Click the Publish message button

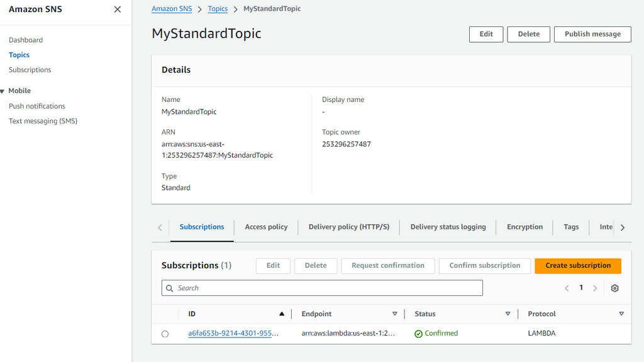pos(592,34)
